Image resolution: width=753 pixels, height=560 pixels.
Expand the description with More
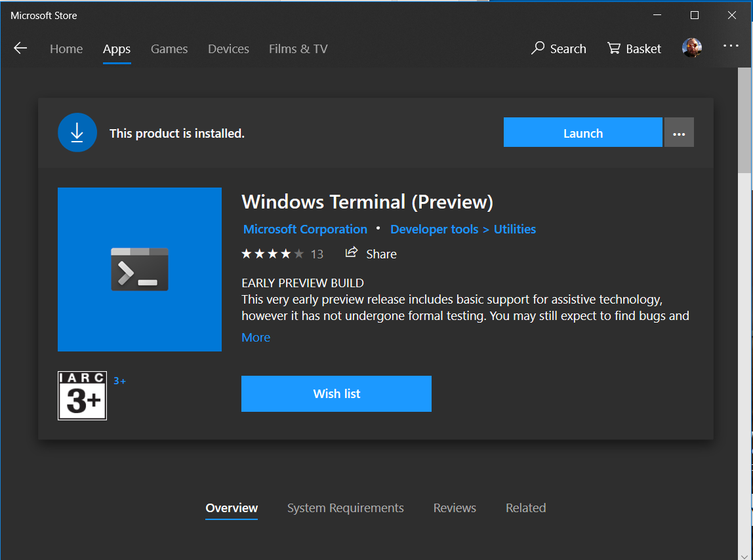[x=256, y=338]
